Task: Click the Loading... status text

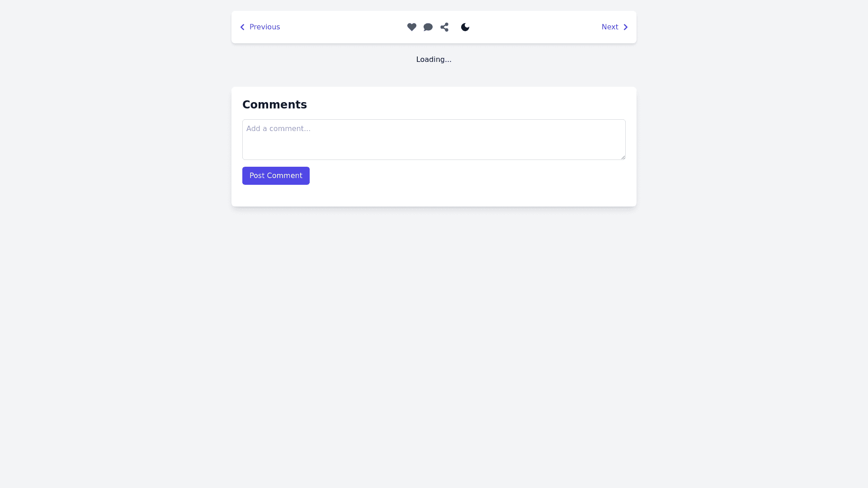Action: tap(434, 60)
